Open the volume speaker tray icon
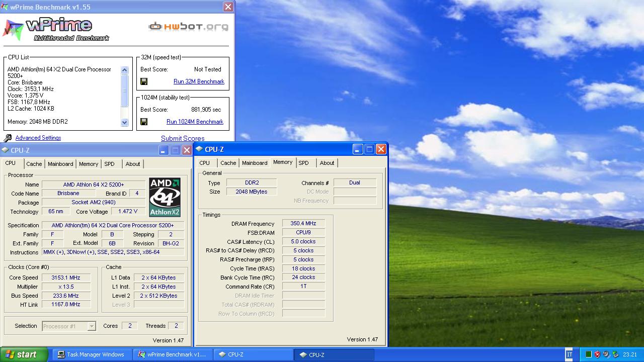 click(x=606, y=354)
